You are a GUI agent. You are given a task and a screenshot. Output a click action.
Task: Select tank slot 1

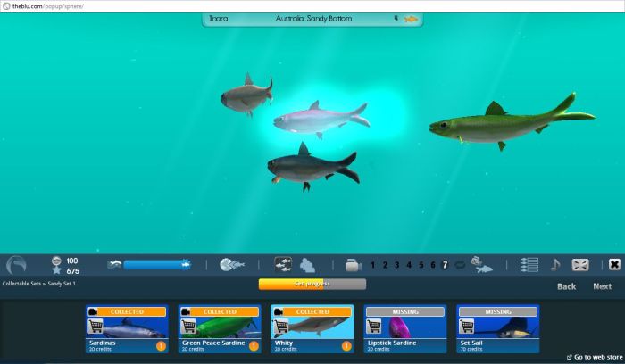coord(372,265)
